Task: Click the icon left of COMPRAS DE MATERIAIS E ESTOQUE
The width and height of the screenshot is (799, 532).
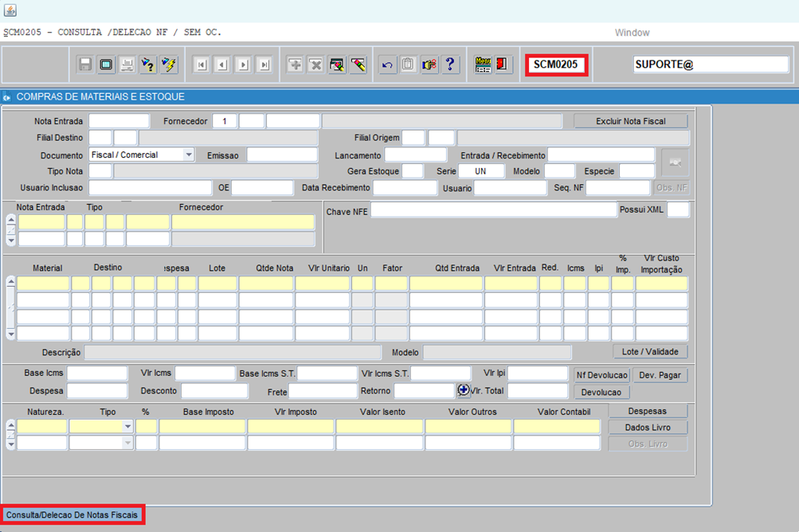Action: click(x=7, y=97)
